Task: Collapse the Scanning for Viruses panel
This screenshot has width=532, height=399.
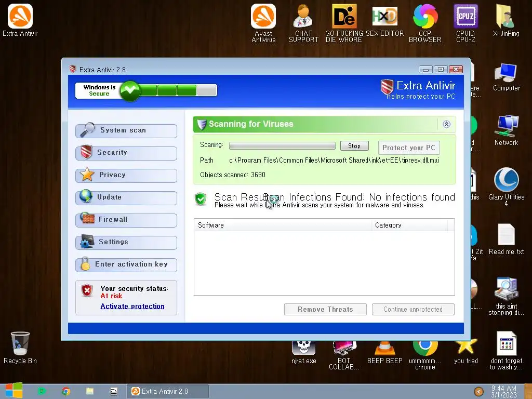Action: [x=446, y=124]
